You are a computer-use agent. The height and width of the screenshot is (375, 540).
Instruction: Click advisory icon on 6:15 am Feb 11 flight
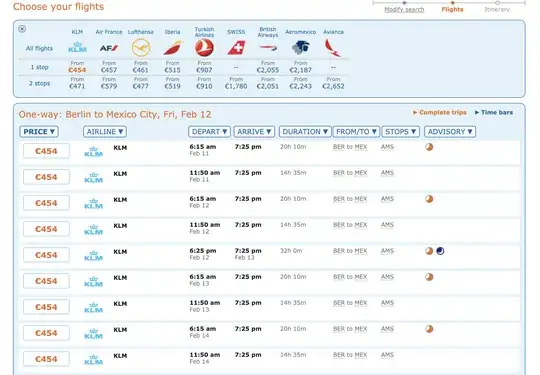click(429, 147)
